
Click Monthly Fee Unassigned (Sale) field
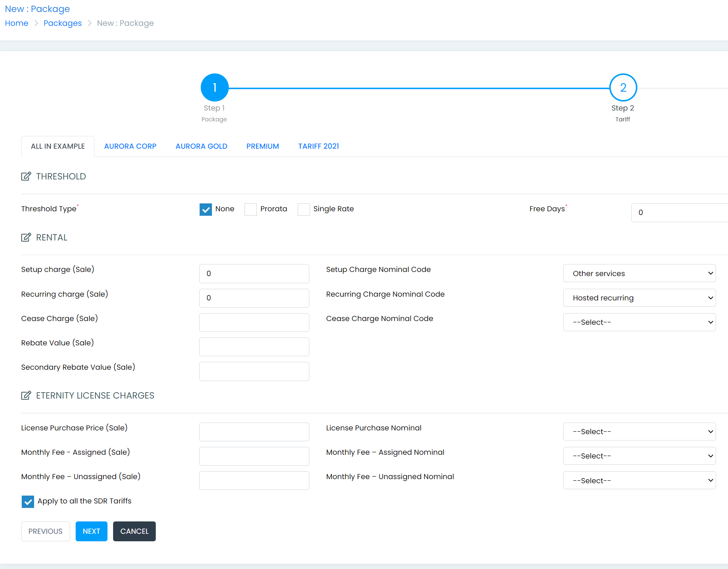tap(254, 481)
